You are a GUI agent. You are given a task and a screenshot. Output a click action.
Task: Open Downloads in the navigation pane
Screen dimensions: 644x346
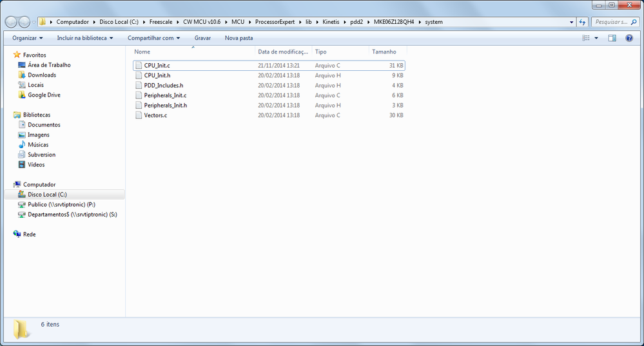pyautogui.click(x=42, y=75)
